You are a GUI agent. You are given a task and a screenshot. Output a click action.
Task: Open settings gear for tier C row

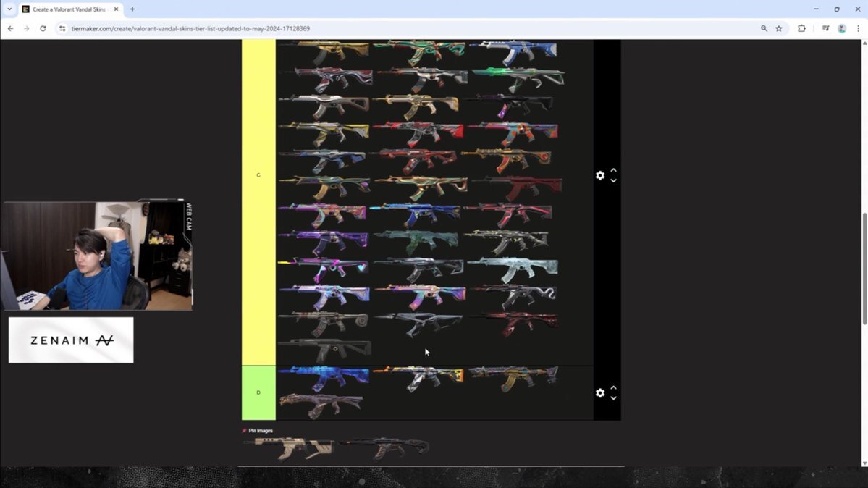coord(600,176)
